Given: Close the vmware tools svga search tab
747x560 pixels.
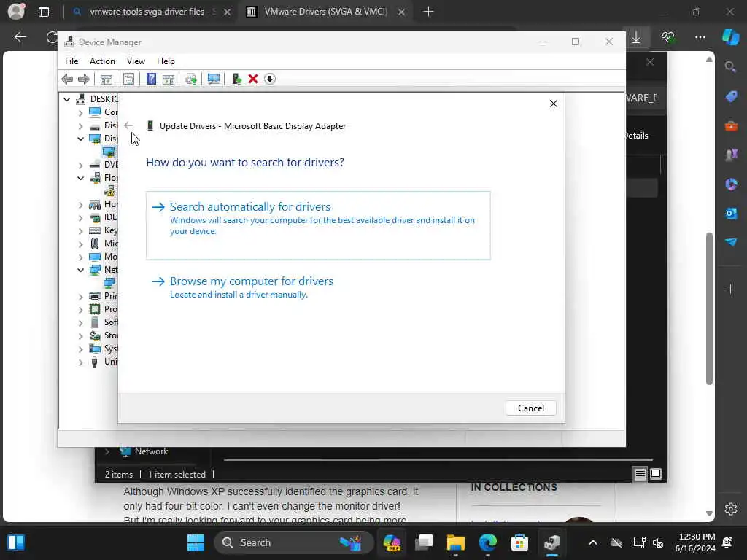Looking at the screenshot, I should click(x=228, y=12).
